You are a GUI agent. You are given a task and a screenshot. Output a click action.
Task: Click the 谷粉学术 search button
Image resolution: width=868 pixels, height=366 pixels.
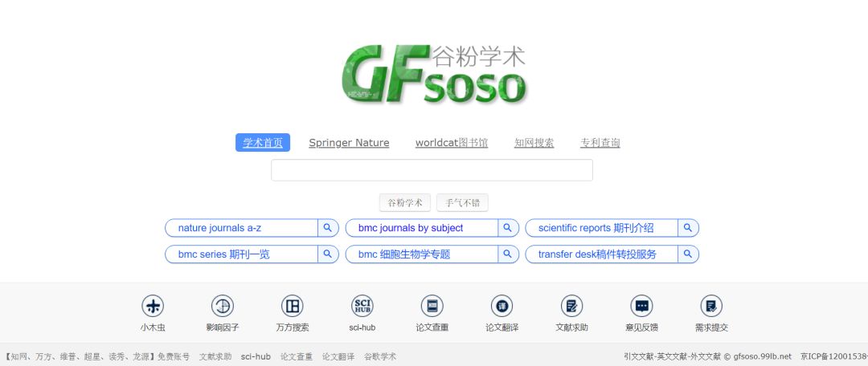click(405, 202)
